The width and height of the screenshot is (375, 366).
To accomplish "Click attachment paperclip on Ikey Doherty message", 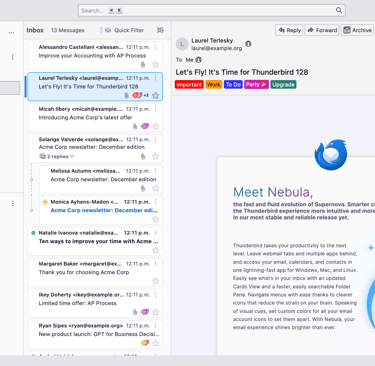I will (135, 312).
